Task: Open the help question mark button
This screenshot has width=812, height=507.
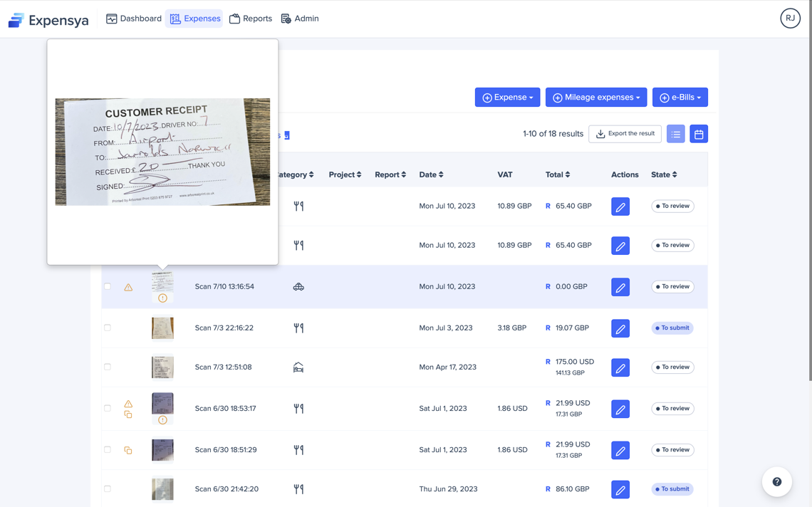Action: tap(776, 482)
